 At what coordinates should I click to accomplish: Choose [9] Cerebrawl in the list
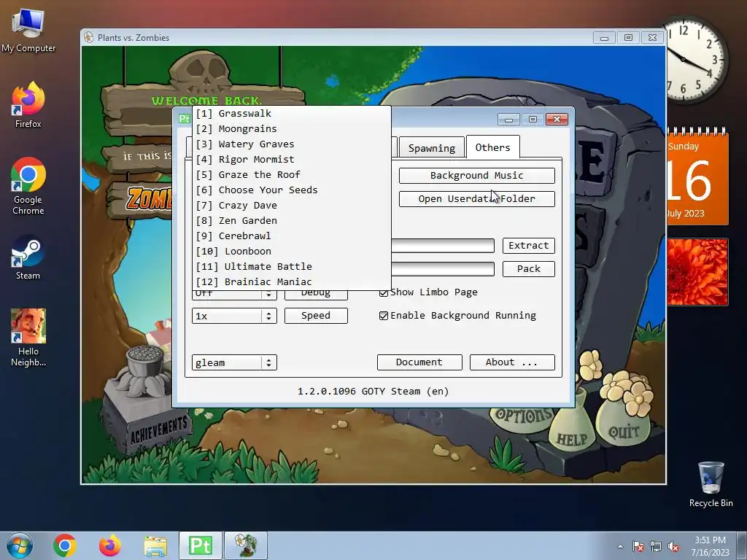point(291,236)
